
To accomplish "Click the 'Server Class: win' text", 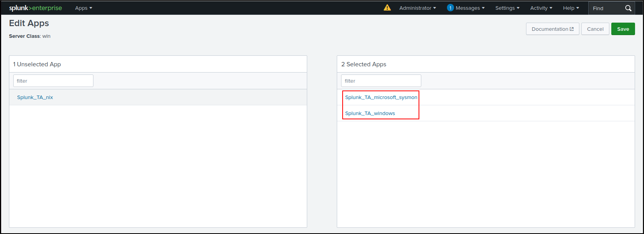I will coord(30,36).
